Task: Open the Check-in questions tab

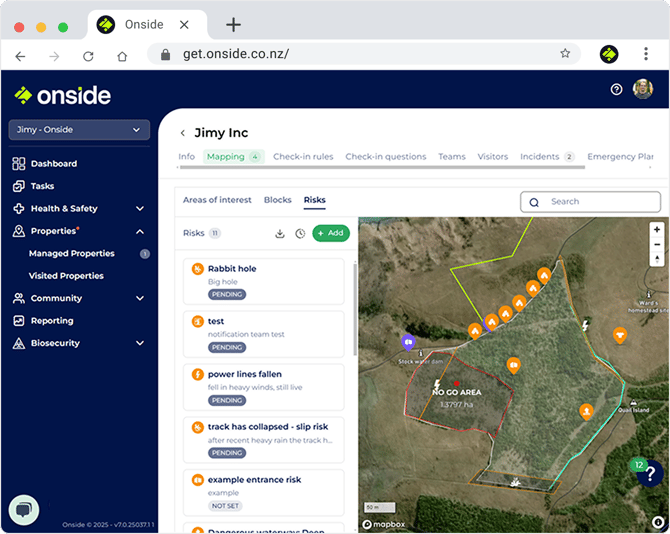Action: [386, 157]
